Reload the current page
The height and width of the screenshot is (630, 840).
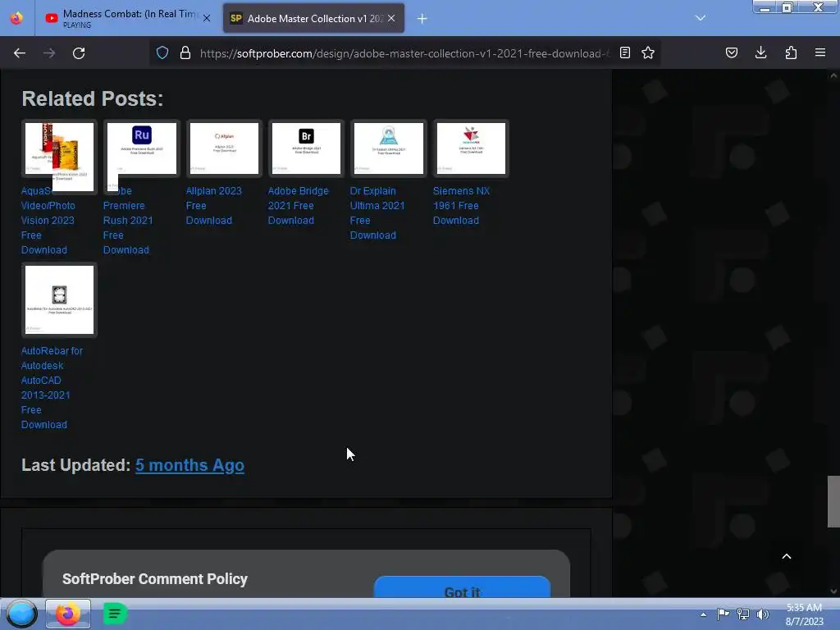tap(79, 53)
